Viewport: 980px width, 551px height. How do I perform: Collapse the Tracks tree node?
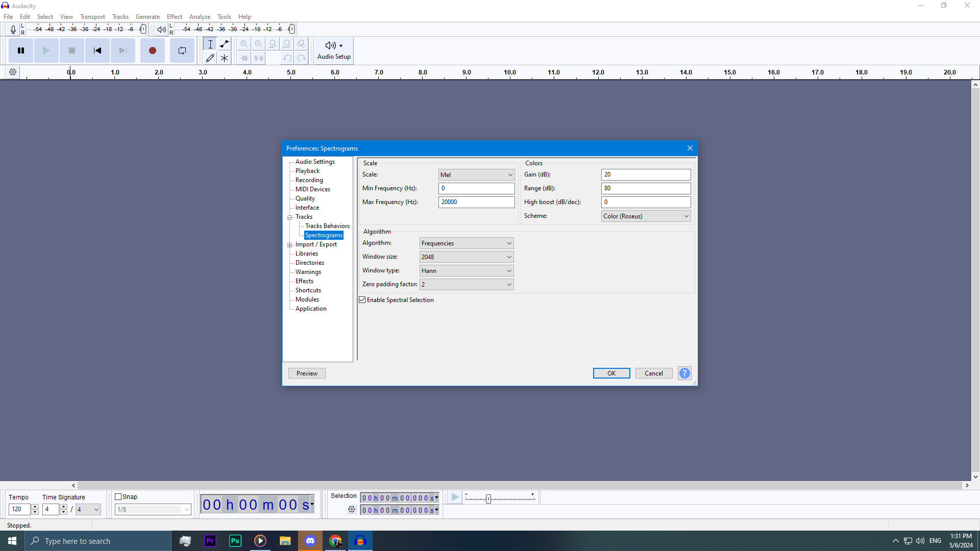(x=290, y=217)
